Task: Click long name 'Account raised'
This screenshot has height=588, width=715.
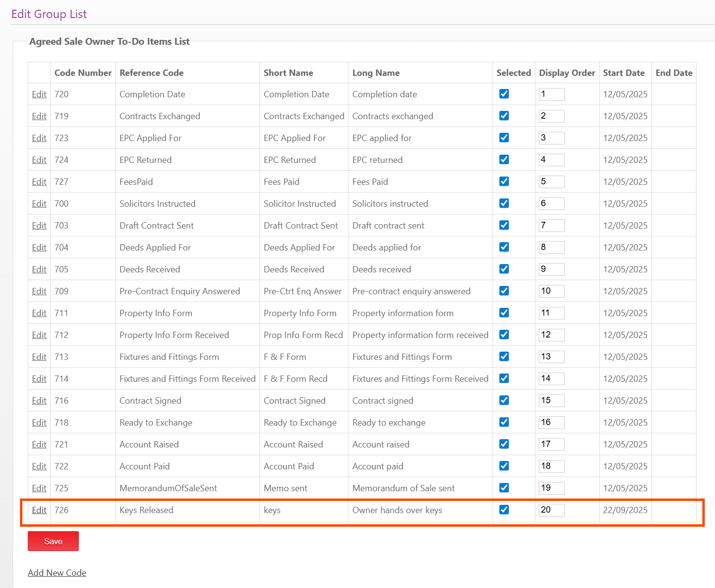Action: 381,445
